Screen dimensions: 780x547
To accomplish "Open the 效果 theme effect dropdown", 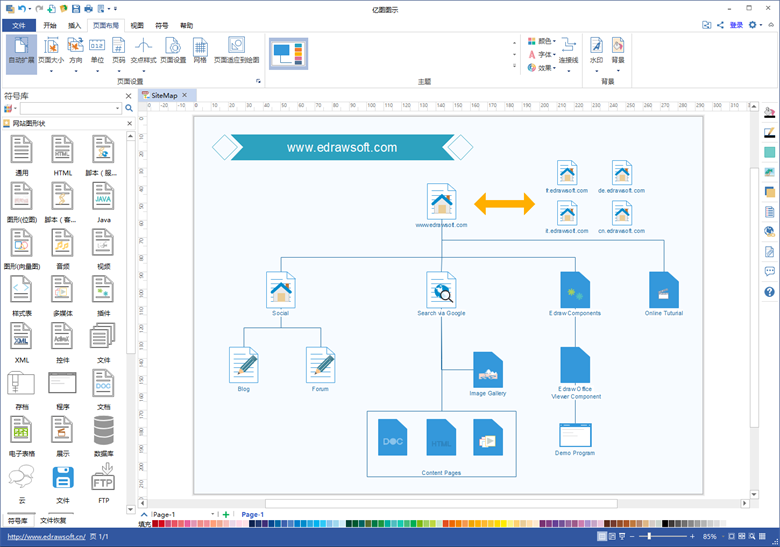I will coord(542,68).
